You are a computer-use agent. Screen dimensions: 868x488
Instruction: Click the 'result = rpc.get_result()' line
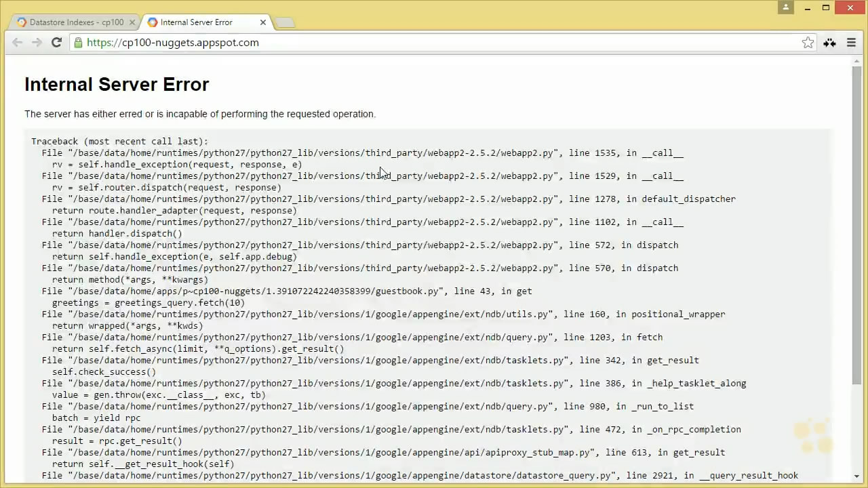(x=117, y=441)
